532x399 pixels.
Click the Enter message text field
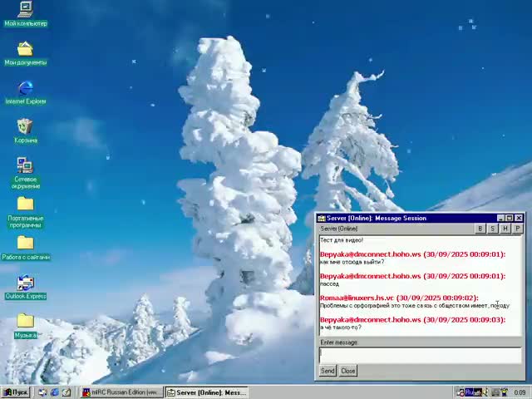[x=420, y=355]
